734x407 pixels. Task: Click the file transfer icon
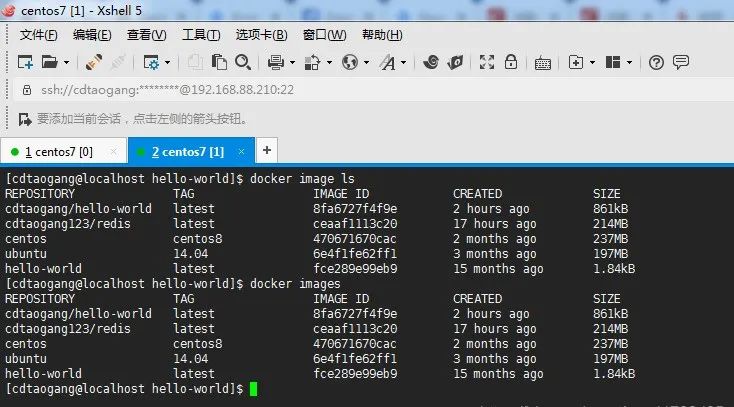click(x=312, y=62)
